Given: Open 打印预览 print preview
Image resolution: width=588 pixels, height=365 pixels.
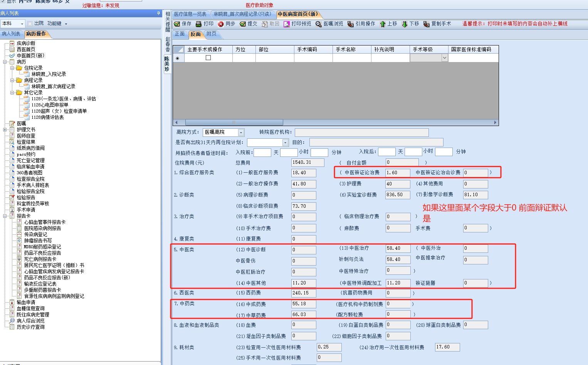Looking at the screenshot, I should pos(297,24).
